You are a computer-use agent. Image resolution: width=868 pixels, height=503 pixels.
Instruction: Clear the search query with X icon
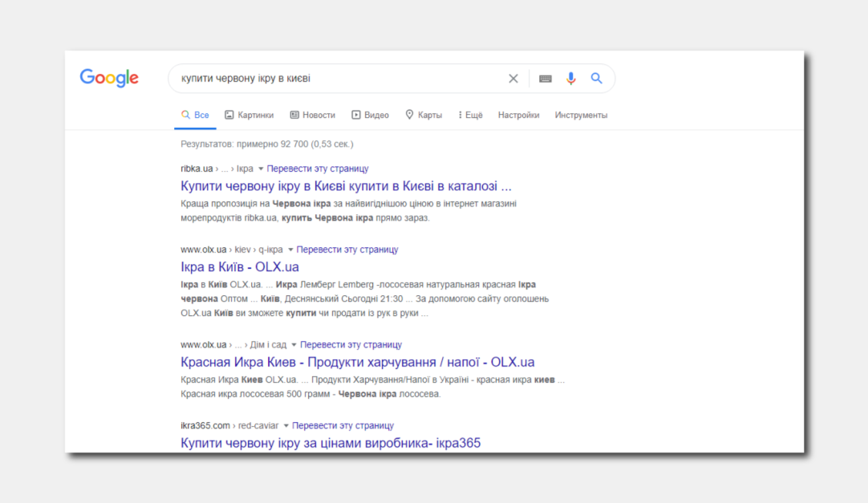513,79
